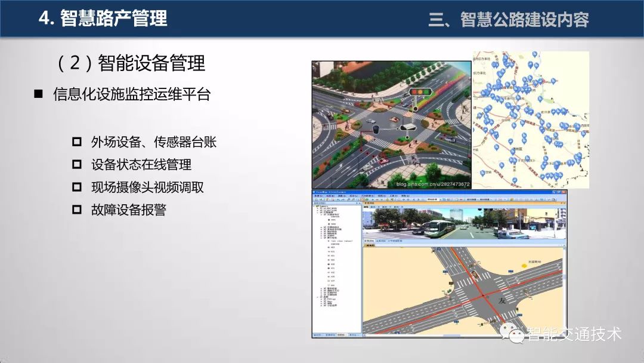The width and height of the screenshot is (644, 363).
Task: Click the street-view bus photo in software screenshot
Action: pyautogui.click(x=465, y=223)
